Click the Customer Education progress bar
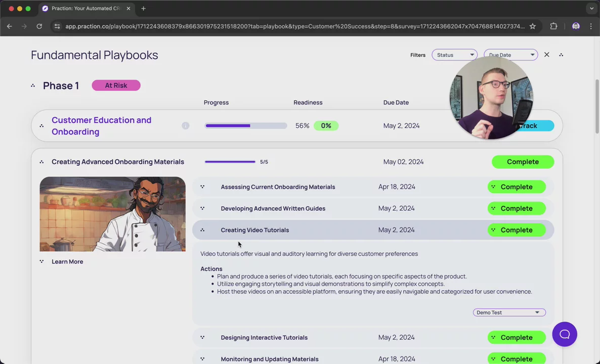The image size is (600, 364). (246, 126)
